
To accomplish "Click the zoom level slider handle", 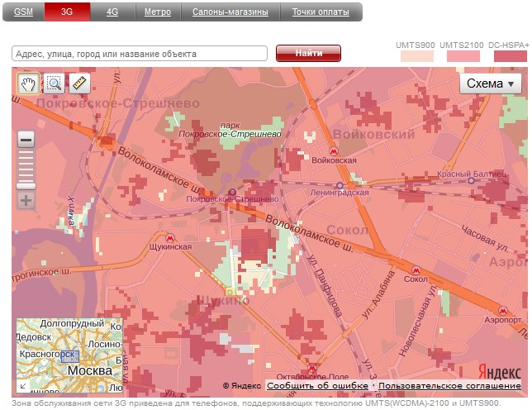I will click(x=26, y=187).
